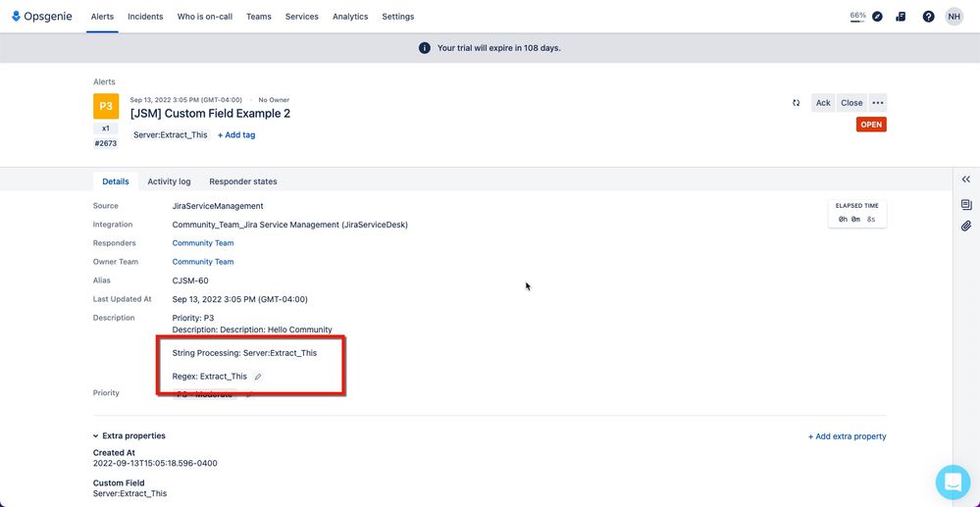This screenshot has width=980, height=507.
Task: Open the NH user avatar menu
Action: click(x=954, y=17)
